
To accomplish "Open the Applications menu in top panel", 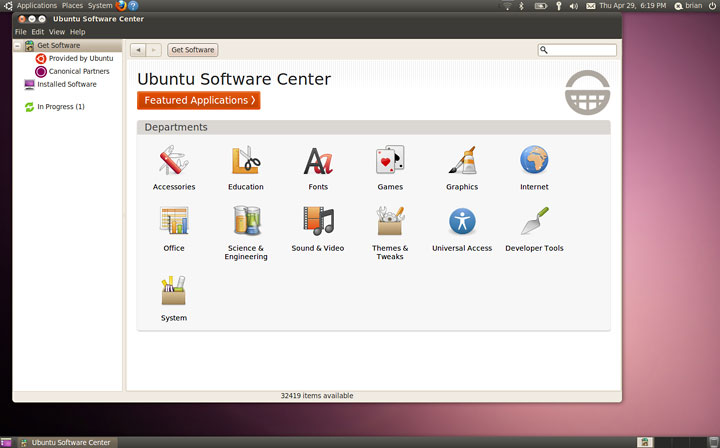I will point(37,6).
